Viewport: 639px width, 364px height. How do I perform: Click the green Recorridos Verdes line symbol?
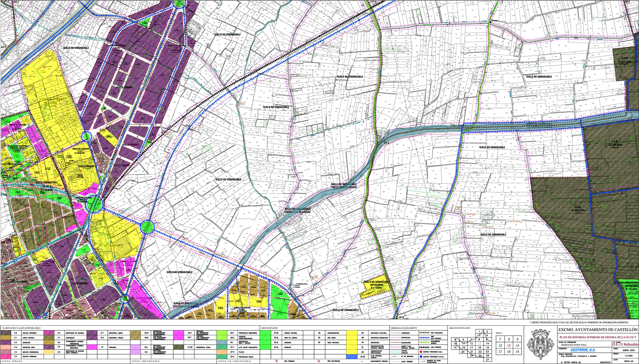424,342
